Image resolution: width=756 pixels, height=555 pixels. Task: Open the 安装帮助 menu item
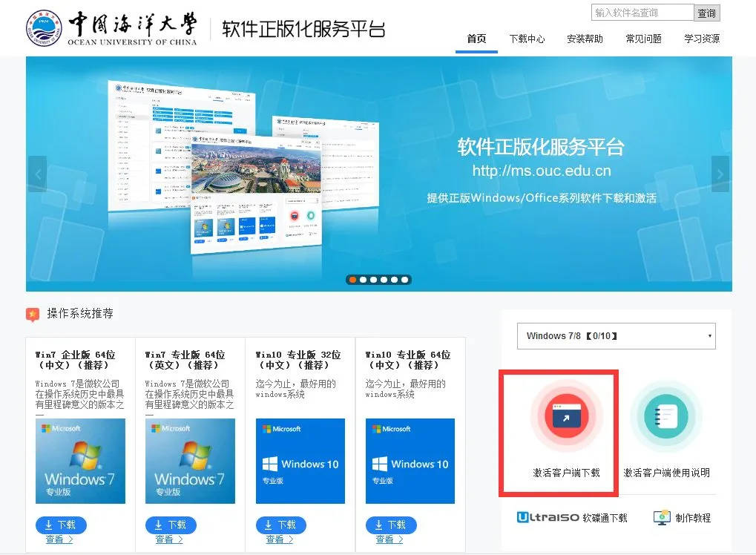tap(585, 39)
